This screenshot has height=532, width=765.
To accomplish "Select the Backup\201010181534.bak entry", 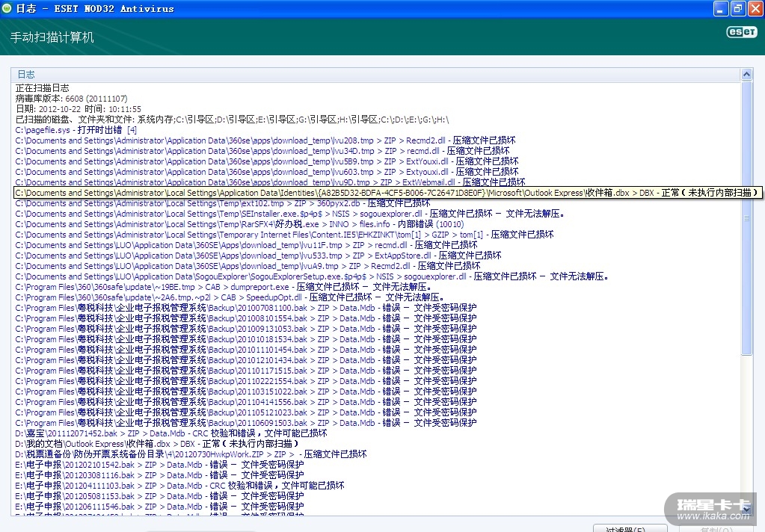I will (x=245, y=340).
